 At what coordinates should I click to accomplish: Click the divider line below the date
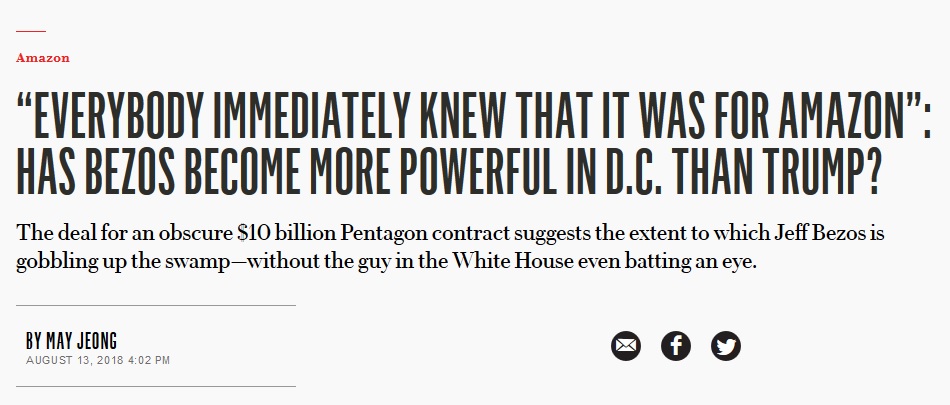[x=156, y=386]
